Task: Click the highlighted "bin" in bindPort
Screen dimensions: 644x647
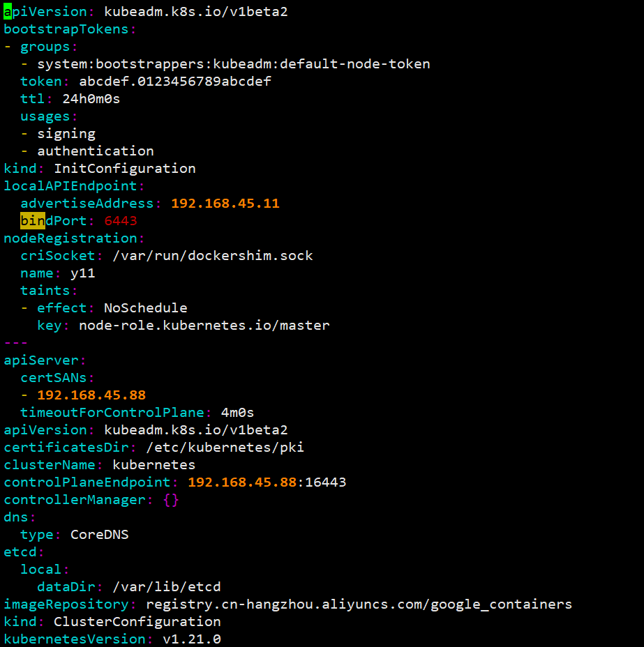Action: coord(33,221)
